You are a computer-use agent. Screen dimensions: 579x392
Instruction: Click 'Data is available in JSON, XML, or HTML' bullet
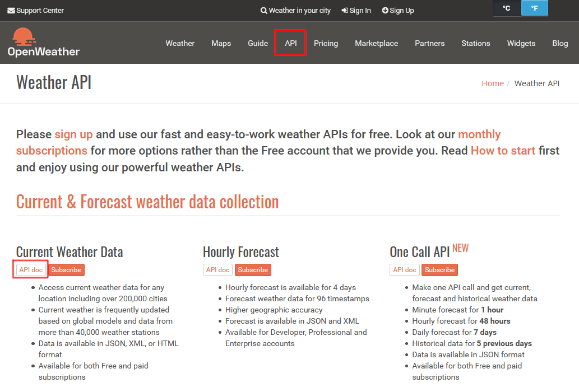click(108, 343)
